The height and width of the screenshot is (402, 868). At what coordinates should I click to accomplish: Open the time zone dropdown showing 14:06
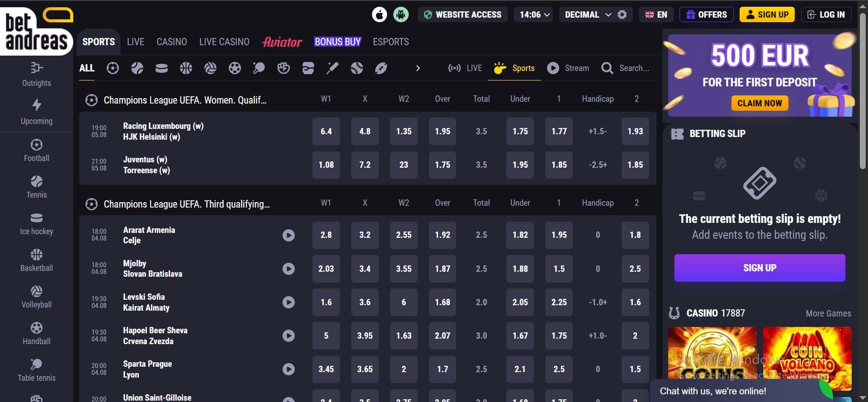tap(534, 14)
